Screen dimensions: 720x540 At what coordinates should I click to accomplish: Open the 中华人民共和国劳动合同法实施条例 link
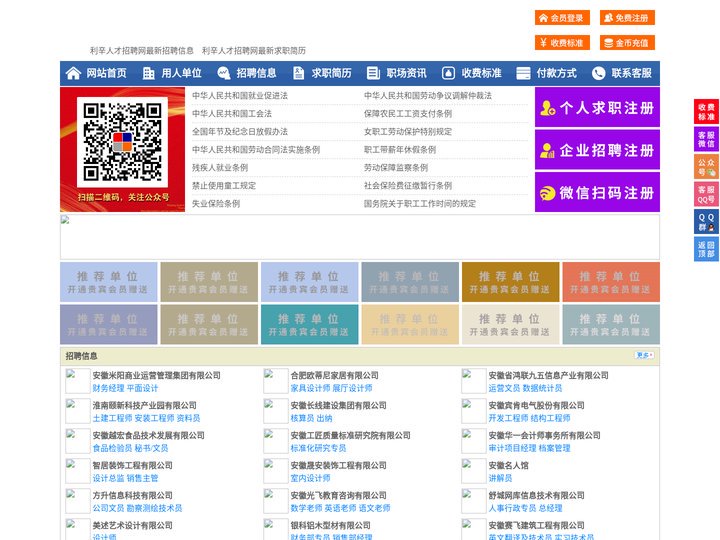tap(256, 150)
